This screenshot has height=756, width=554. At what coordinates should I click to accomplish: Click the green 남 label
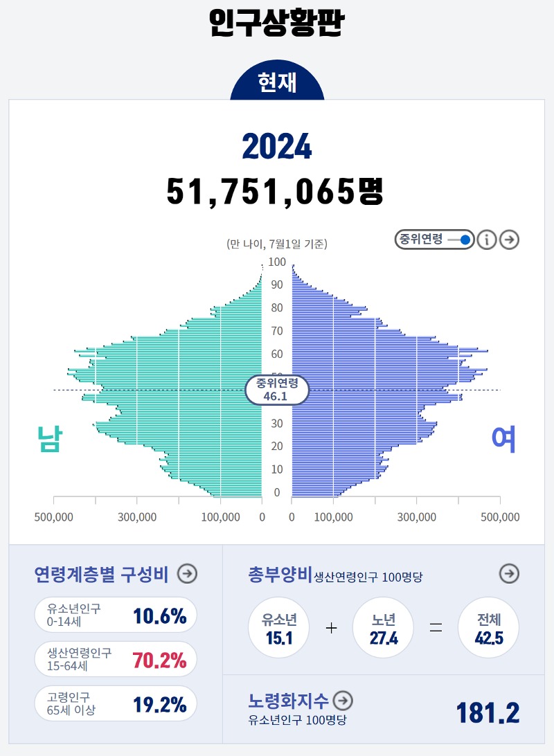tap(48, 440)
